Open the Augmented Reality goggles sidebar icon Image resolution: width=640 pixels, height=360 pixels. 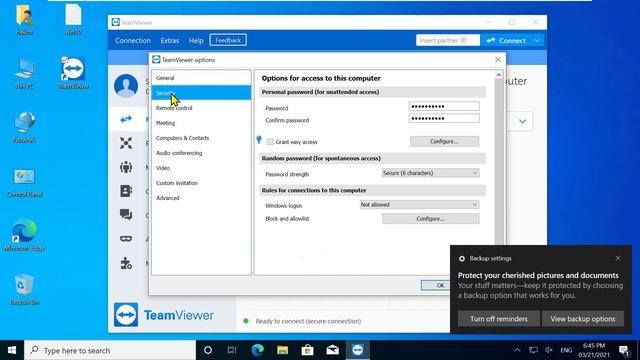[x=126, y=238]
